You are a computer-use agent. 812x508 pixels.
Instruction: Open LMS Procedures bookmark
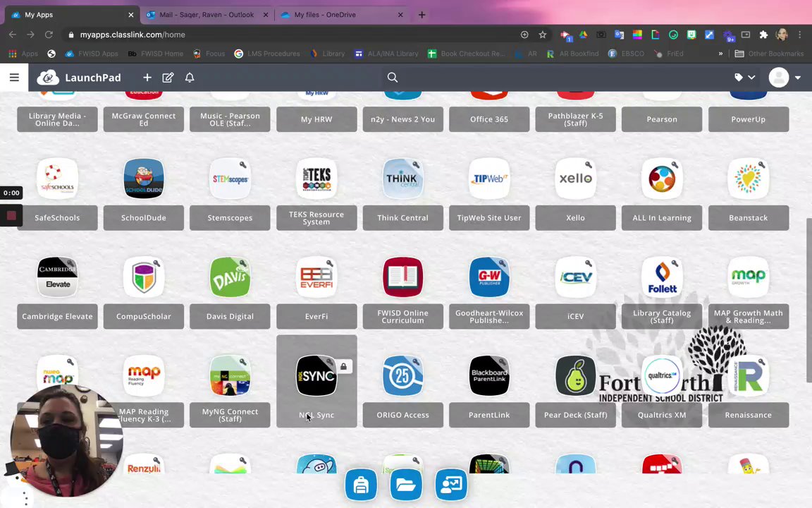tap(267, 54)
